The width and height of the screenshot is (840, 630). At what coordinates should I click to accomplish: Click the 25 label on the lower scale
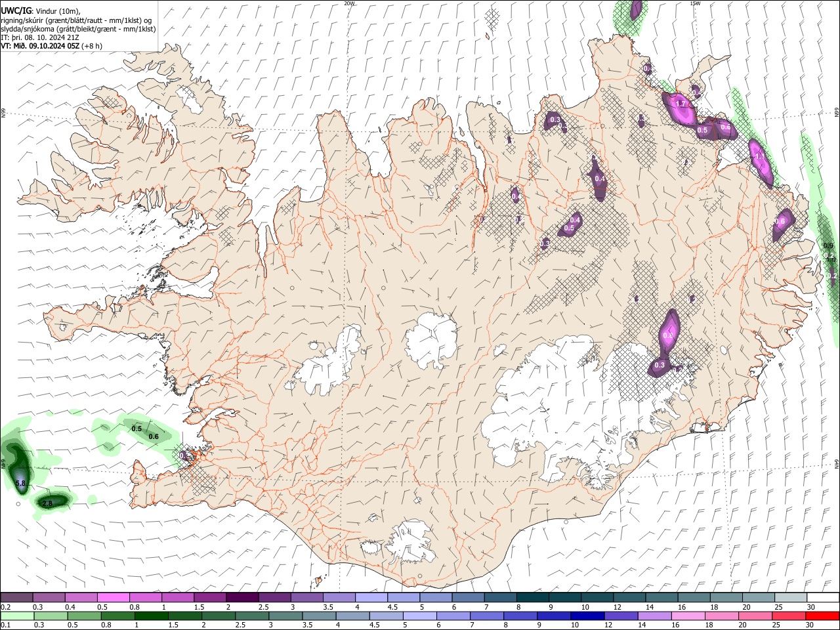[778, 625]
